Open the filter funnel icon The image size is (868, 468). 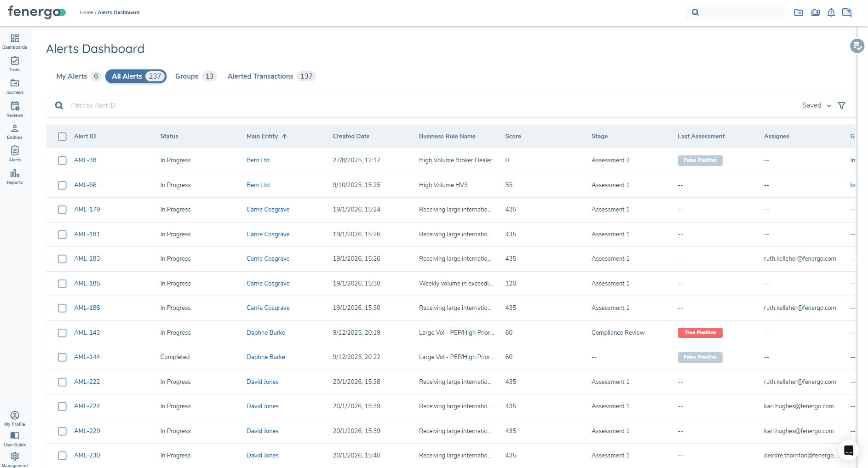click(x=841, y=105)
